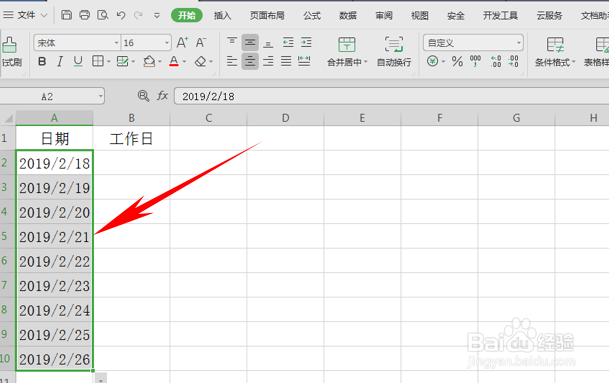Increase indent icon
609x383 pixels.
pos(306,42)
